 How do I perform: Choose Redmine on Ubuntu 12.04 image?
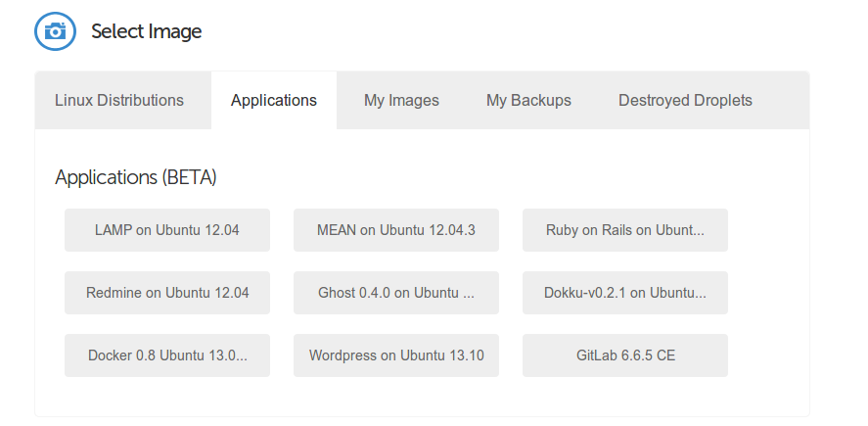[167, 293]
